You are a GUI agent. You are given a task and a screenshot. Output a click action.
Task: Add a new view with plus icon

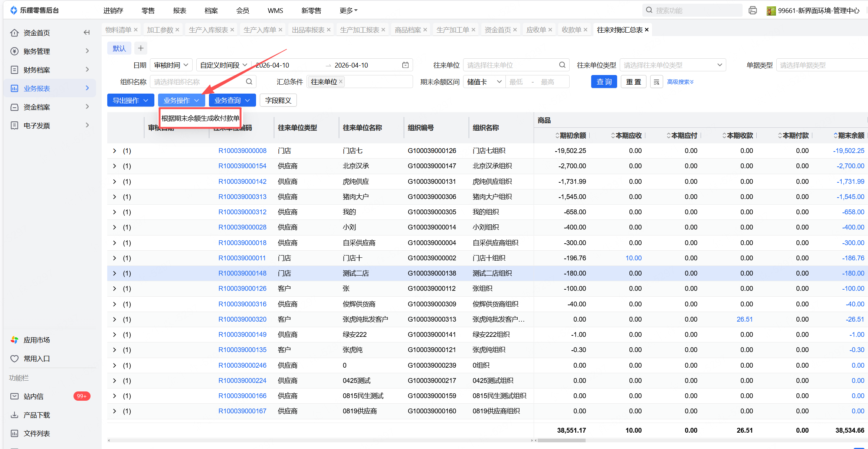(x=141, y=48)
